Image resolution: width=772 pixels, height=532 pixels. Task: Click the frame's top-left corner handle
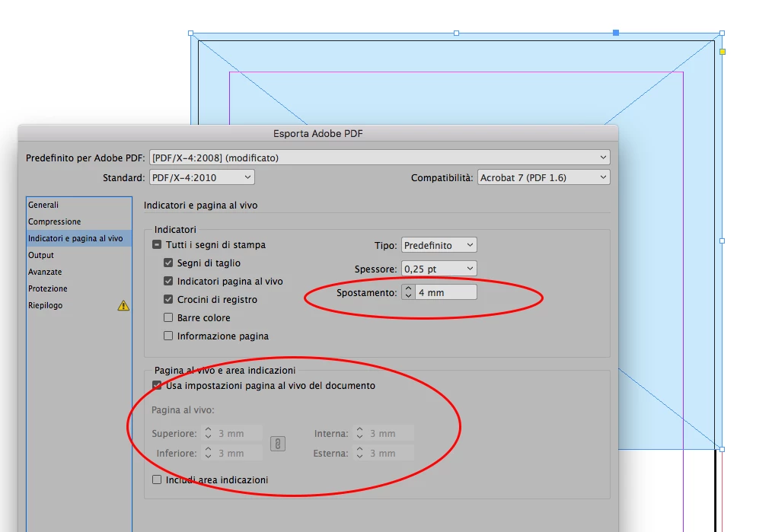pos(190,33)
